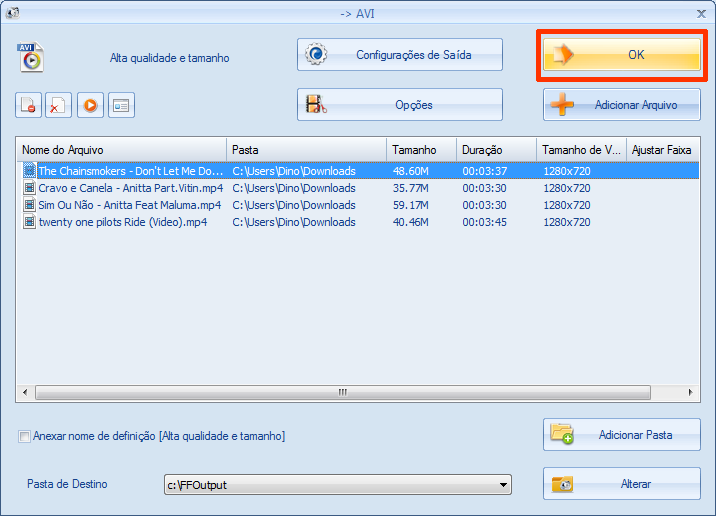Click film icon beside The Chainsmokers file
716x516 pixels.
(x=29, y=170)
